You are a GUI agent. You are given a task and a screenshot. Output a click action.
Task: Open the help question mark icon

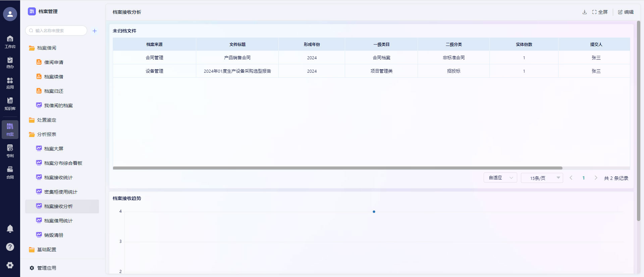click(10, 247)
